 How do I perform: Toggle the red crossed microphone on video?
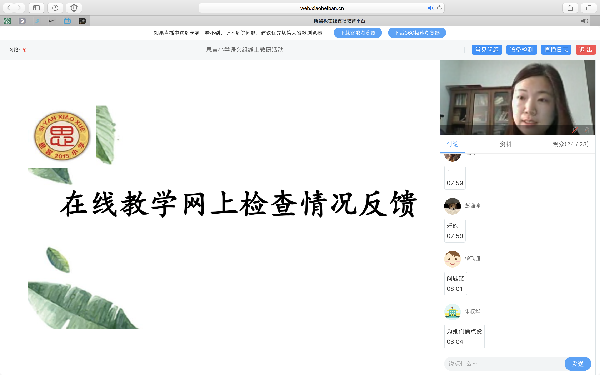coord(575,130)
